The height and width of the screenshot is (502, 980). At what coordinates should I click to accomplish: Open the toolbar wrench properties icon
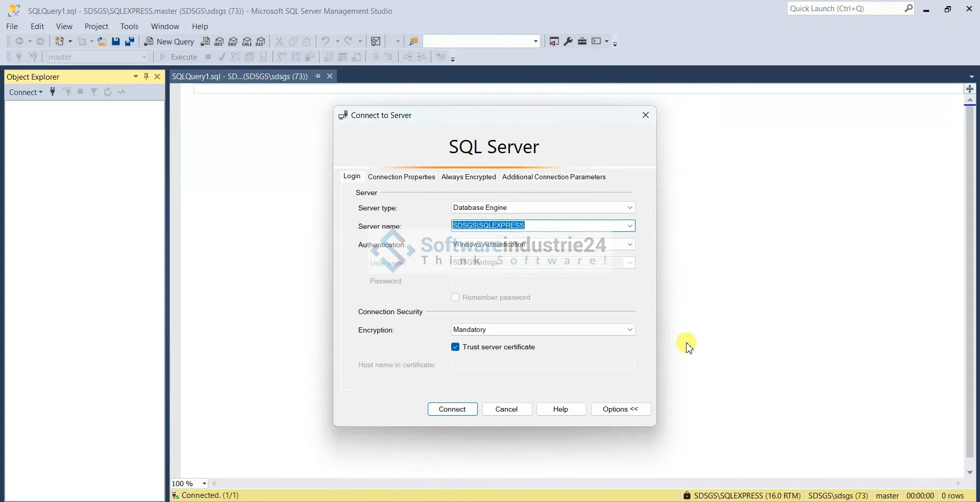[x=568, y=41]
